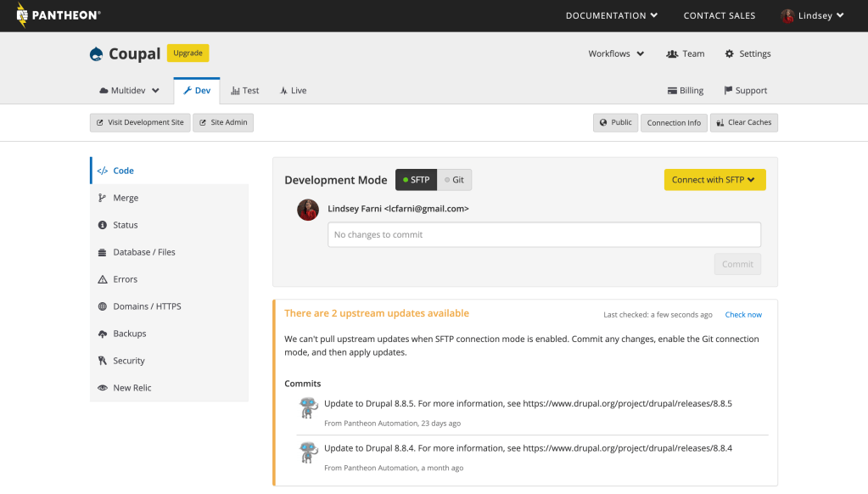Viewport: 868px width, 494px height.
Task: Go to Domains / HTTPS section
Action: (x=146, y=306)
